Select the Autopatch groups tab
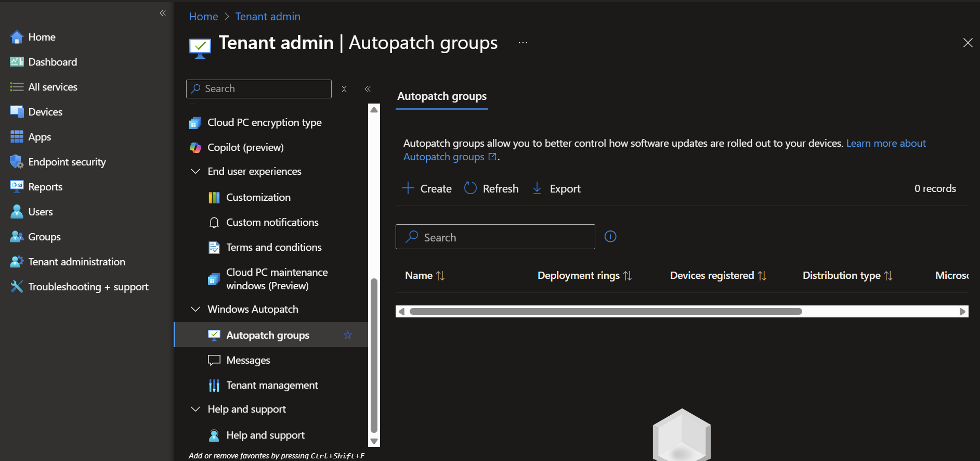 (442, 96)
